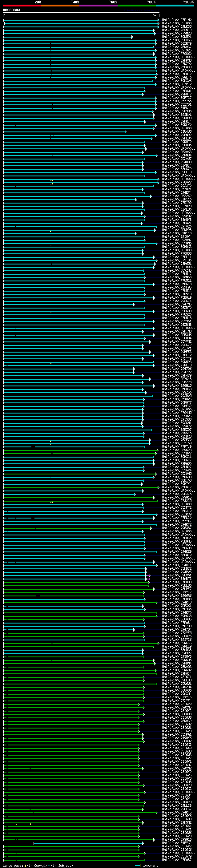Select hit label UniRef100_B9HRJ4
This screenshot has width=197, height=868.
point(177,122)
